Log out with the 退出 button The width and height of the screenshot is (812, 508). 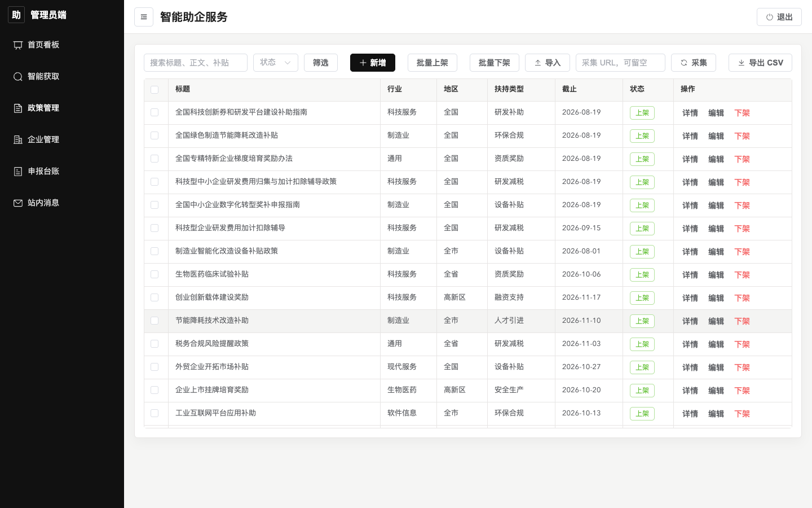pyautogui.click(x=779, y=17)
